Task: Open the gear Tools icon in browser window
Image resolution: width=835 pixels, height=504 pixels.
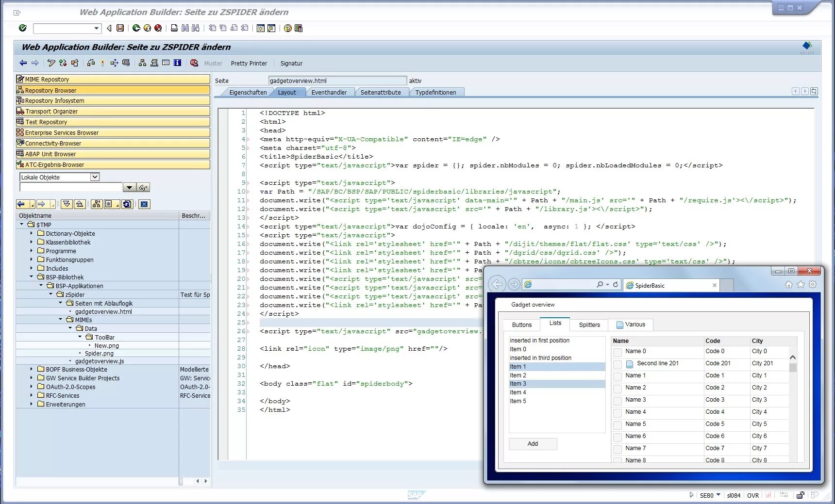Action: [813, 285]
